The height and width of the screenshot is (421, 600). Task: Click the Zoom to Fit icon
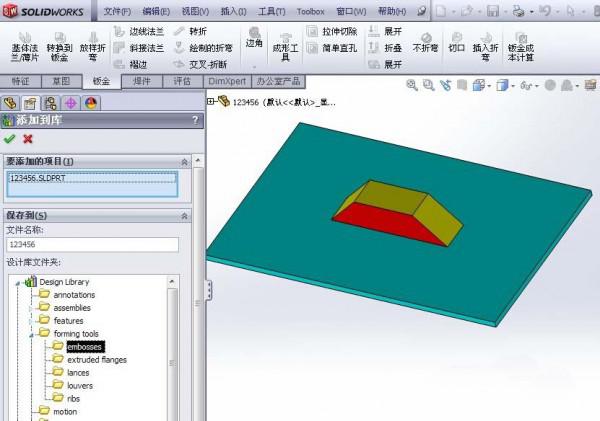412,85
